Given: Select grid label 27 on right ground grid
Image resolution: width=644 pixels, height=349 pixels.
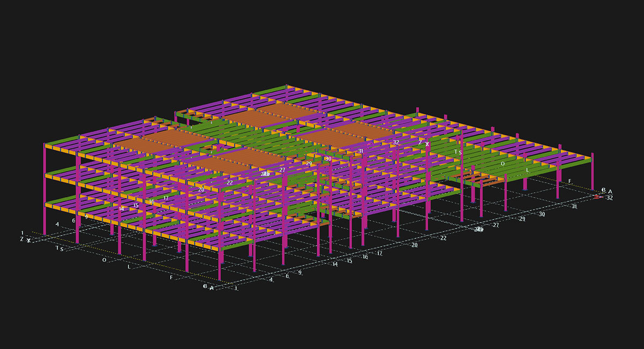Looking at the screenshot, I should point(496,226).
